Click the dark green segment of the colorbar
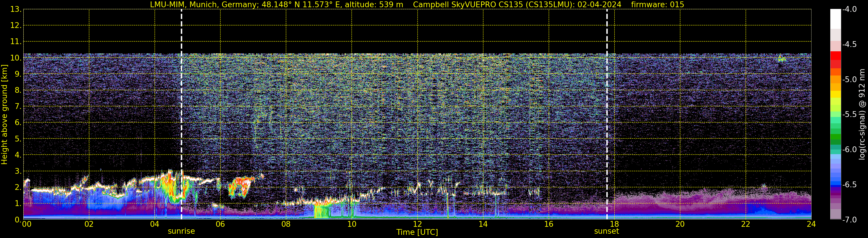 835,142
